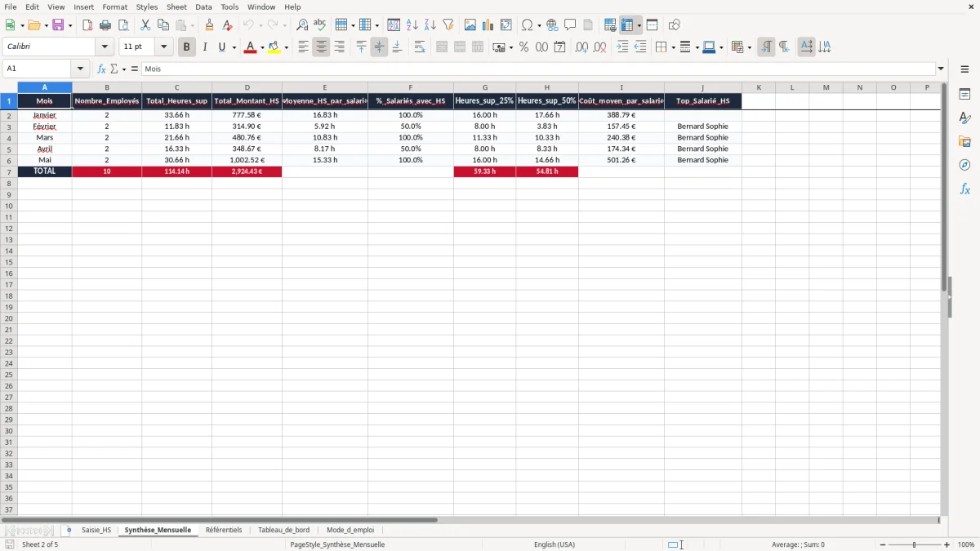
Task: Select column D header
Action: 247,87
